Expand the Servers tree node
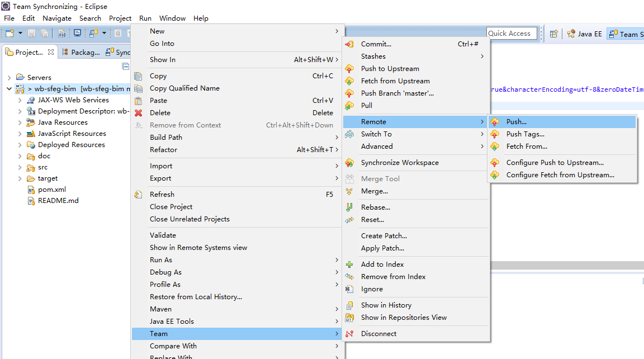The image size is (644, 359). point(9,78)
